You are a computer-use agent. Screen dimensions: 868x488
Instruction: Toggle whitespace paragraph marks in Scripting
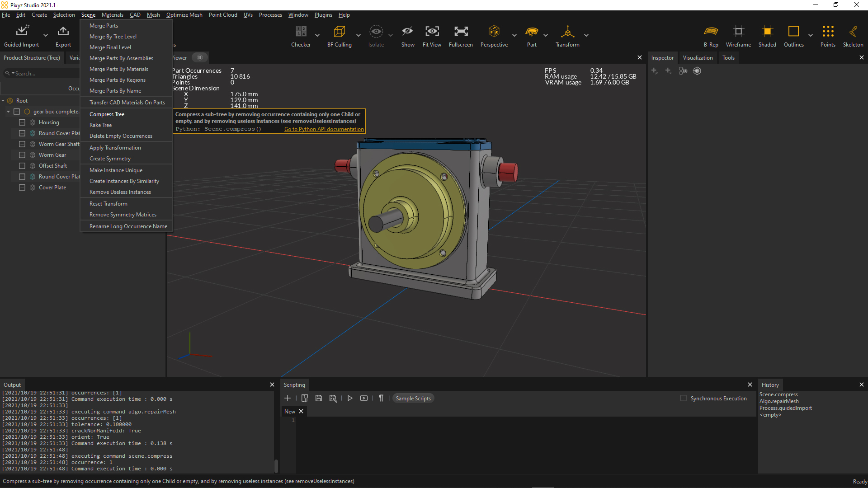(381, 398)
